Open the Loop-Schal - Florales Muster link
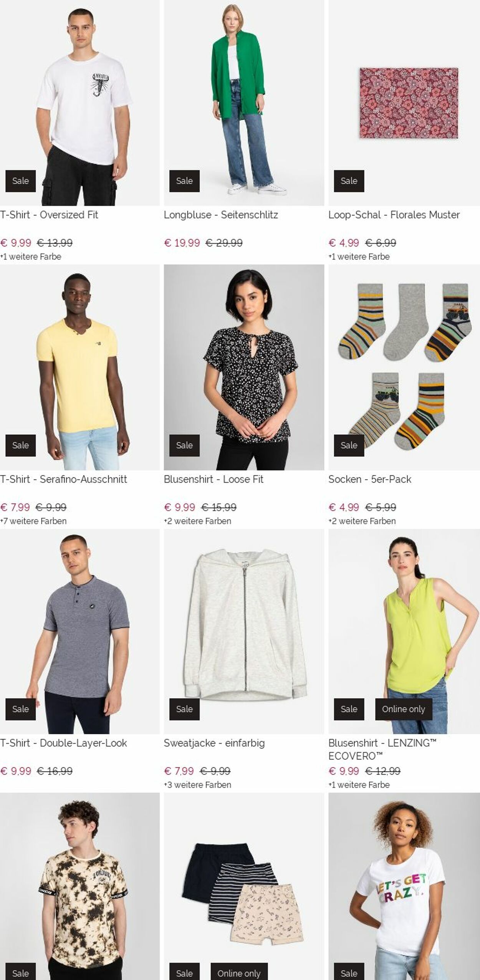This screenshot has height=980, width=480. click(394, 215)
